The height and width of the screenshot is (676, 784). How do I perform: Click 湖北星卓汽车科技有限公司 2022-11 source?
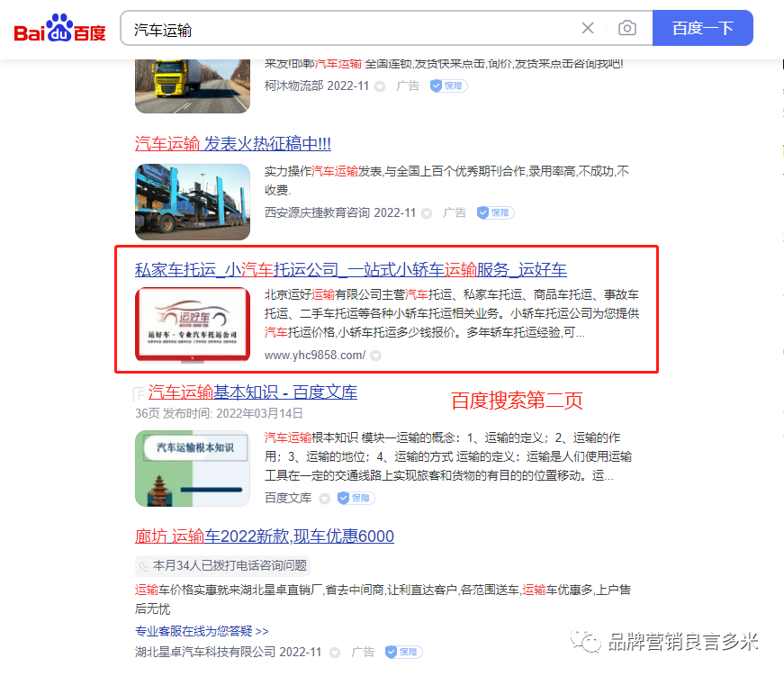(x=228, y=652)
